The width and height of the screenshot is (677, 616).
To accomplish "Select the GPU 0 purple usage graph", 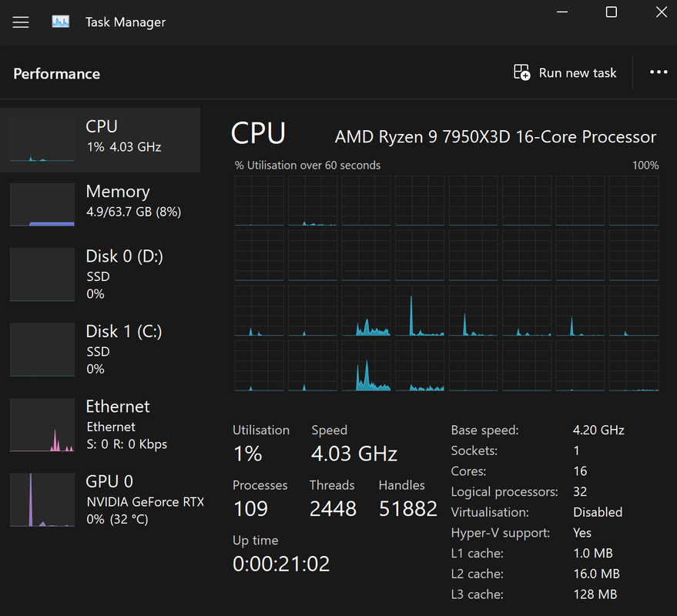I will [42, 500].
